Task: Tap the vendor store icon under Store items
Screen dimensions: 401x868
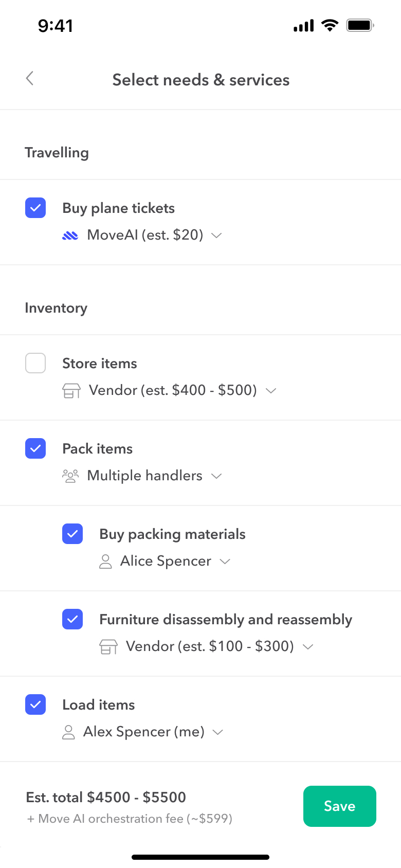Action: click(71, 391)
